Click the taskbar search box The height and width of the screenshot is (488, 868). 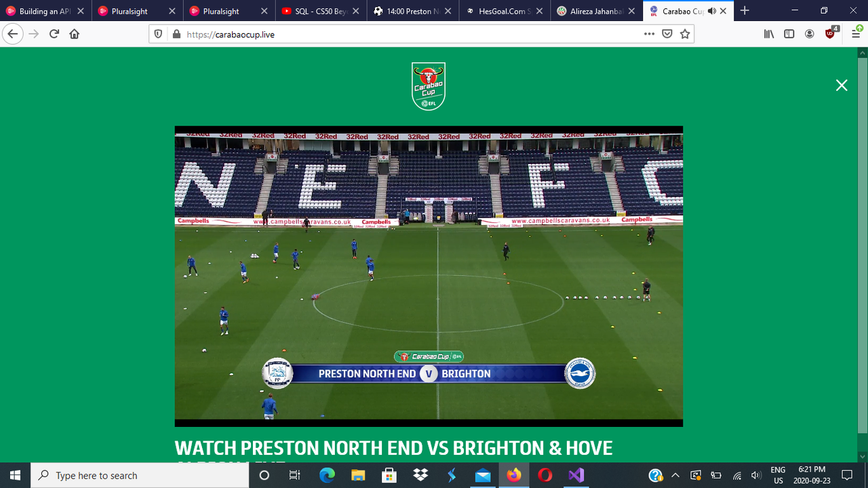click(140, 475)
